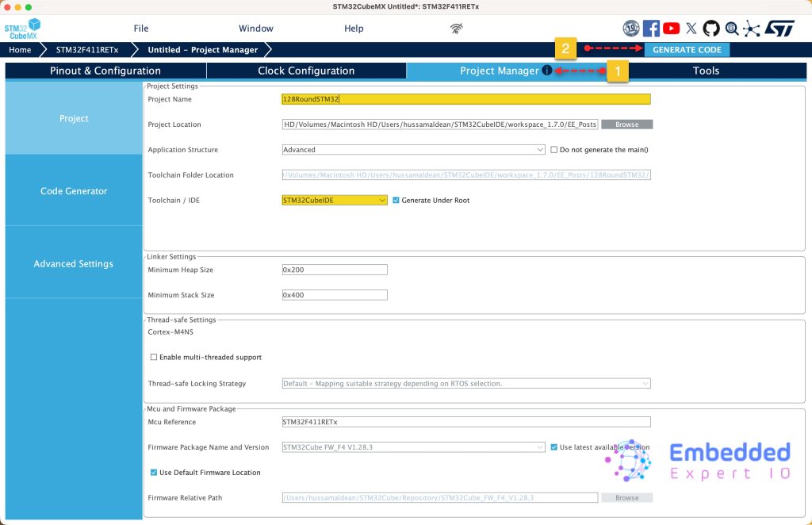Image resolution: width=812 pixels, height=525 pixels.
Task: Expand the Toolchain / IDE dropdown
Action: pos(334,201)
